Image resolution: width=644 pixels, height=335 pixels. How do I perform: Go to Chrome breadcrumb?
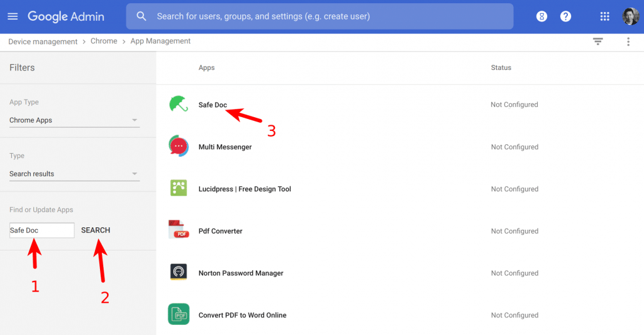click(104, 41)
